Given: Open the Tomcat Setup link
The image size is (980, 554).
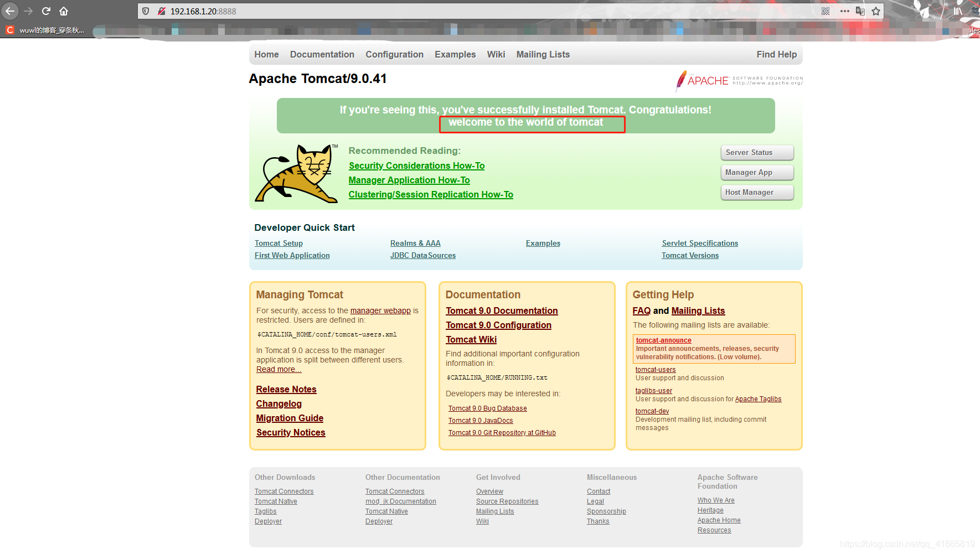Looking at the screenshot, I should (x=278, y=244).
